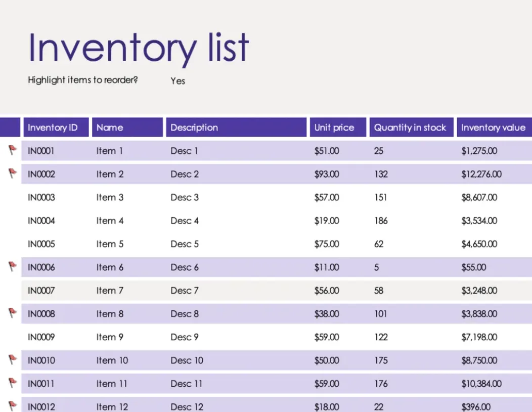Select cell IN0009
532x412 pixels.
click(41, 337)
